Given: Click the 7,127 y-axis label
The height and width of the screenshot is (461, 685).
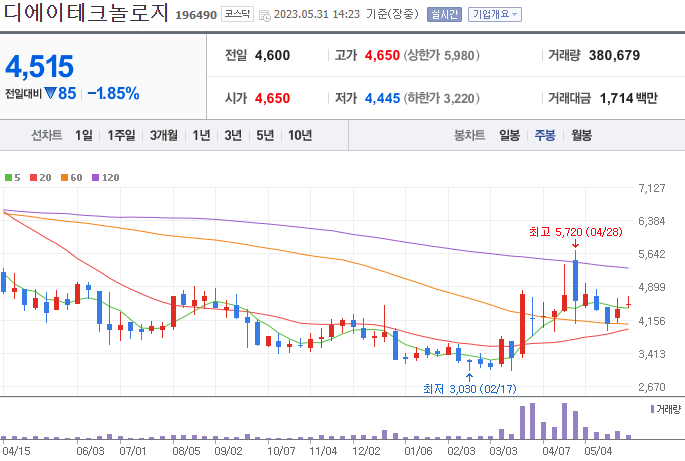Looking at the screenshot, I should [x=651, y=188].
